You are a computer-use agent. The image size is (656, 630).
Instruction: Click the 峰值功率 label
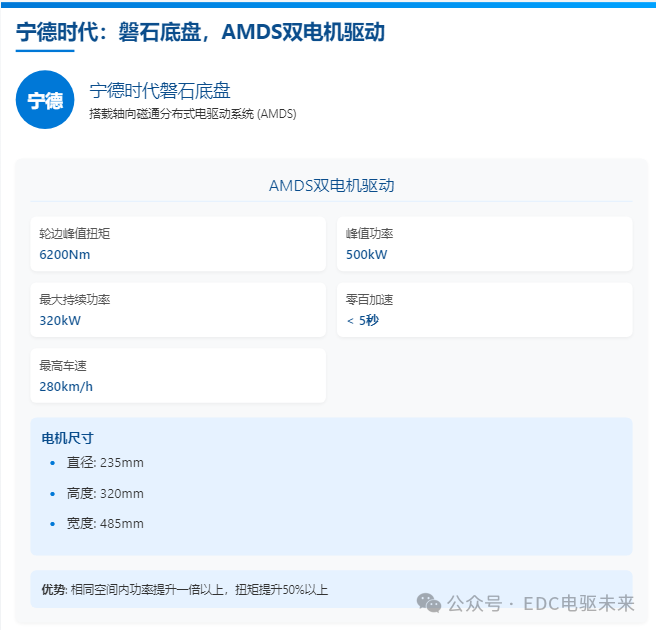click(369, 233)
